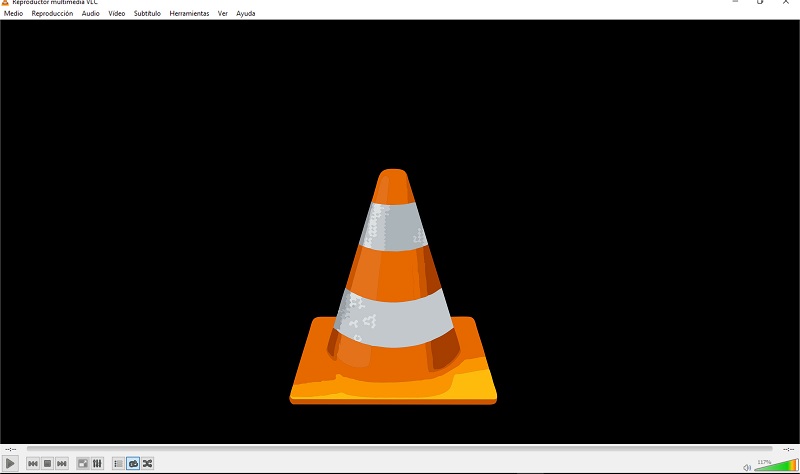Open the Vídeo menu
This screenshot has width=800, height=474.
pos(116,13)
